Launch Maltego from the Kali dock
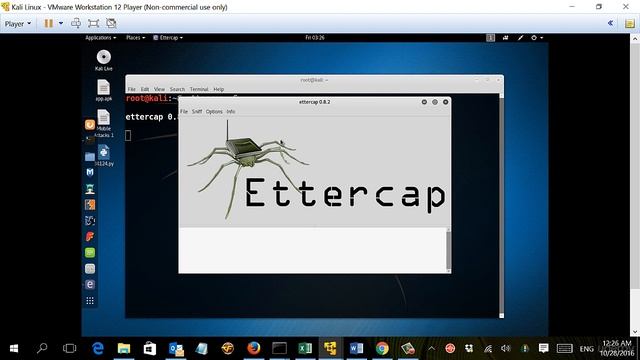The width and height of the screenshot is (640, 360). 90,220
